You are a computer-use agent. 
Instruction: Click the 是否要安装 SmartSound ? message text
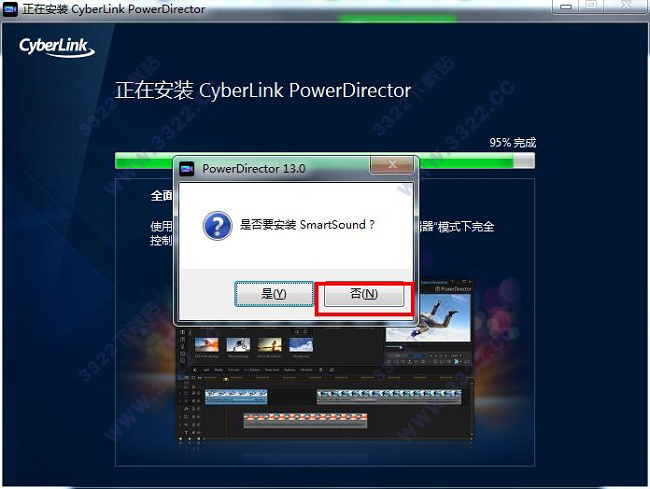(307, 225)
